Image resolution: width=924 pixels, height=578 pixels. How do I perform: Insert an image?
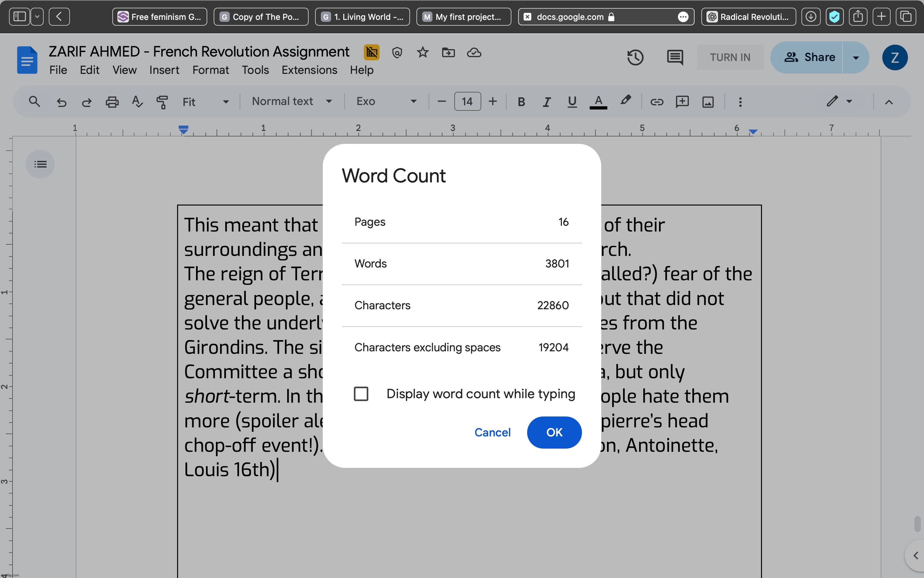708,102
